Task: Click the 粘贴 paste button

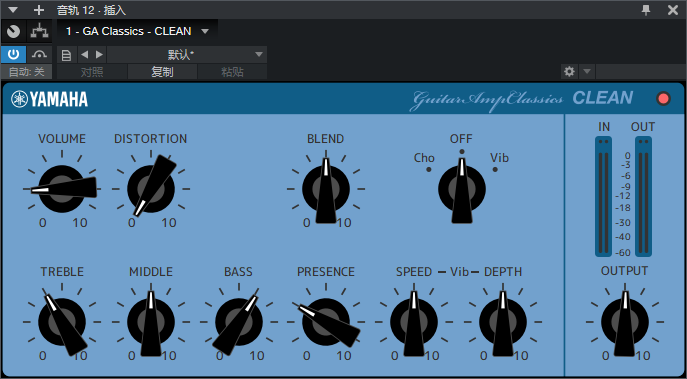Action: pyautogui.click(x=232, y=72)
